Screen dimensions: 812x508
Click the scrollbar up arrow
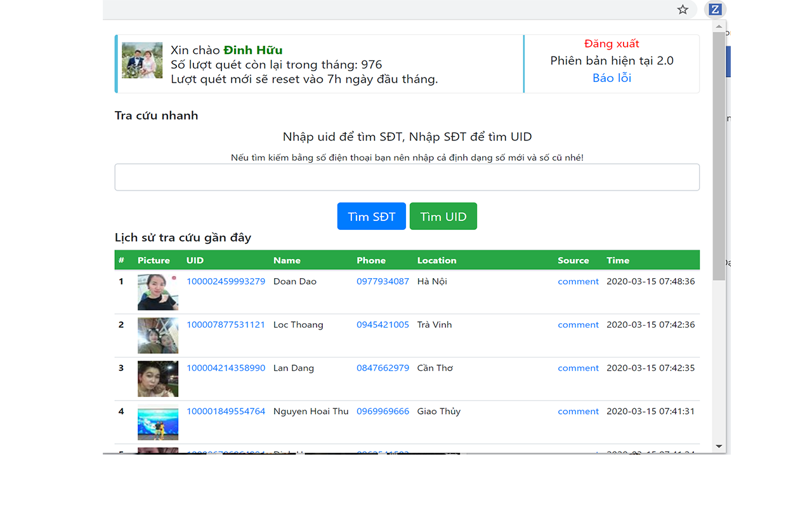(718, 26)
